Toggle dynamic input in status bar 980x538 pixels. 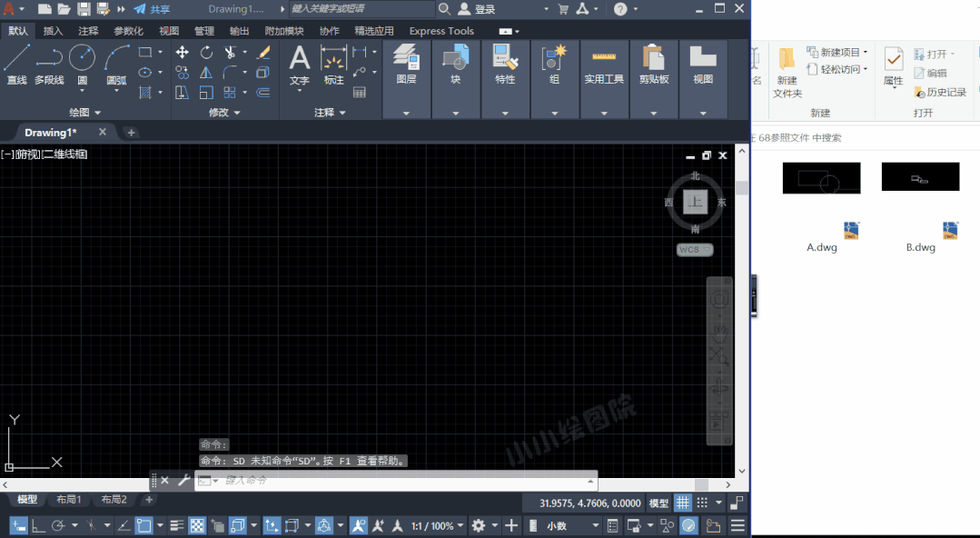(x=18, y=525)
